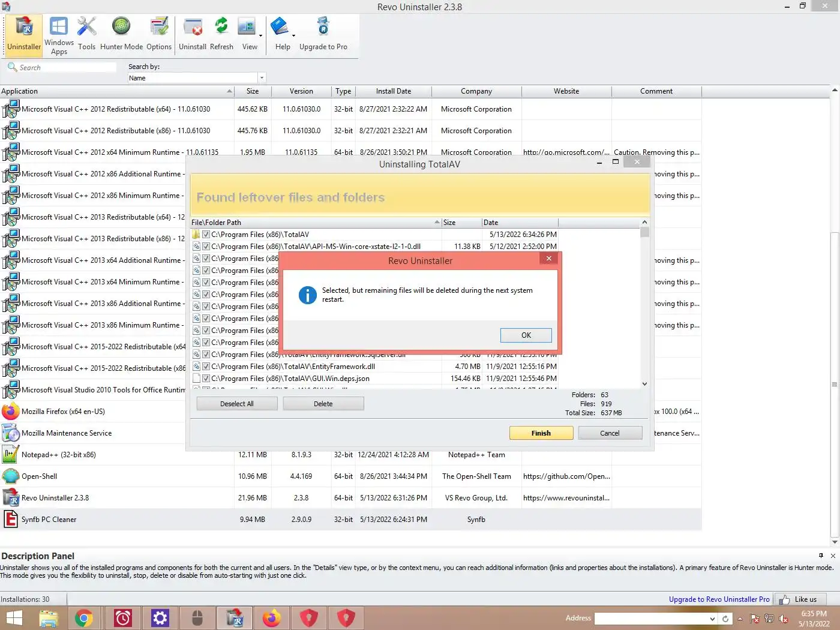Viewport: 840px width, 630px height.
Task: Launch Chrome from taskbar
Action: point(84,618)
